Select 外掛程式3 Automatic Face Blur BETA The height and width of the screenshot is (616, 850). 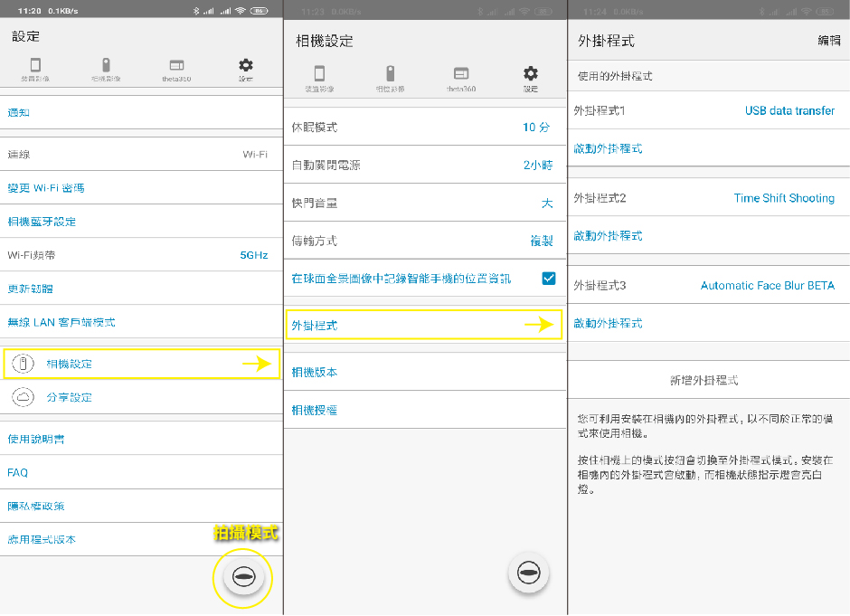point(767,286)
